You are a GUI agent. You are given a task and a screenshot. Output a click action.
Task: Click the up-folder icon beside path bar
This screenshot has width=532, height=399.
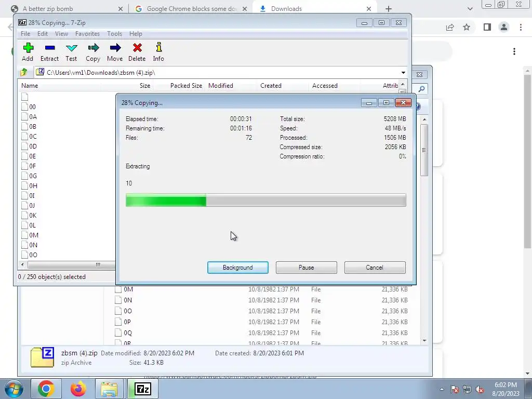(24, 72)
